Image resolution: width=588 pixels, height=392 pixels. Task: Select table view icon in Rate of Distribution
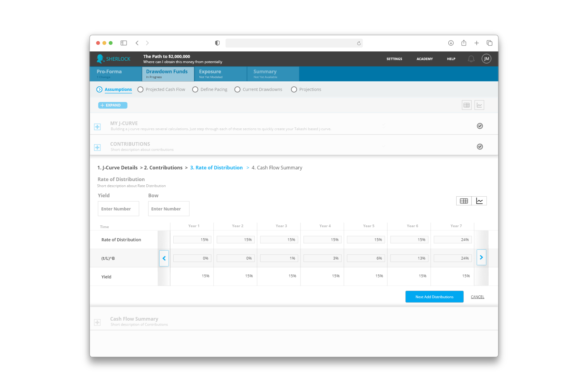pyautogui.click(x=464, y=201)
